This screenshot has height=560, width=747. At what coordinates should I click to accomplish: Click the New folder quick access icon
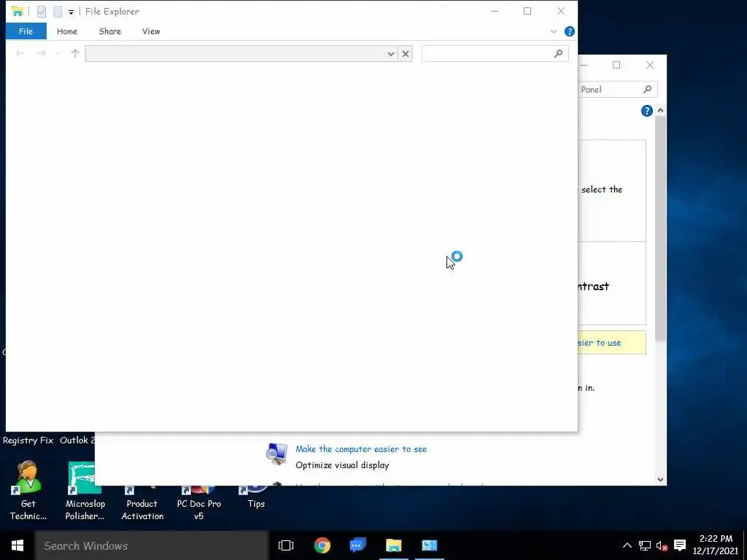58,12
